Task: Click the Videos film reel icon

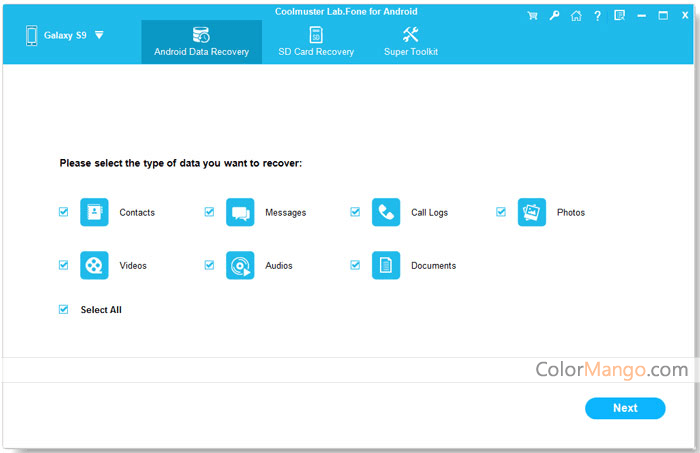Action: 94,265
